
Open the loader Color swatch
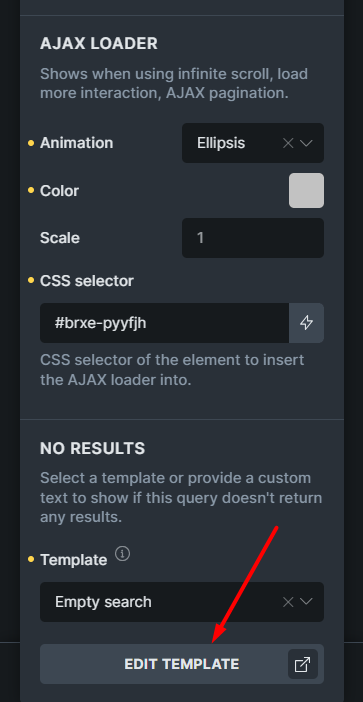point(306,191)
